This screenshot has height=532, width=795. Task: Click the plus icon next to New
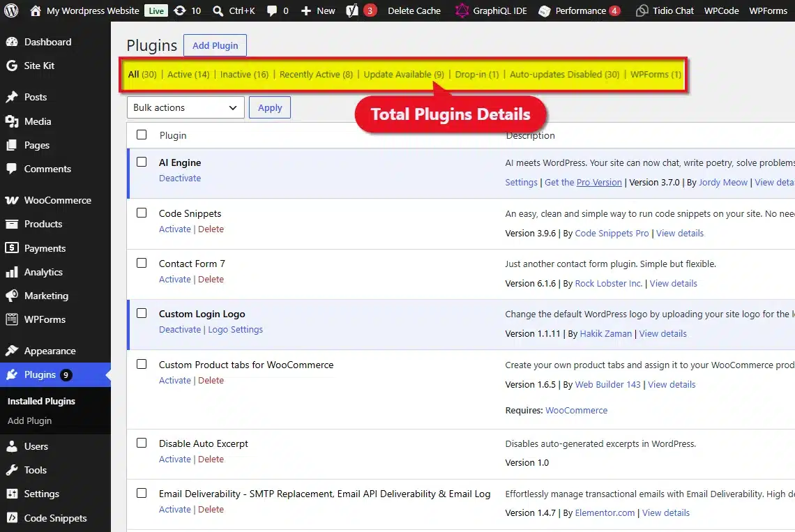click(305, 10)
